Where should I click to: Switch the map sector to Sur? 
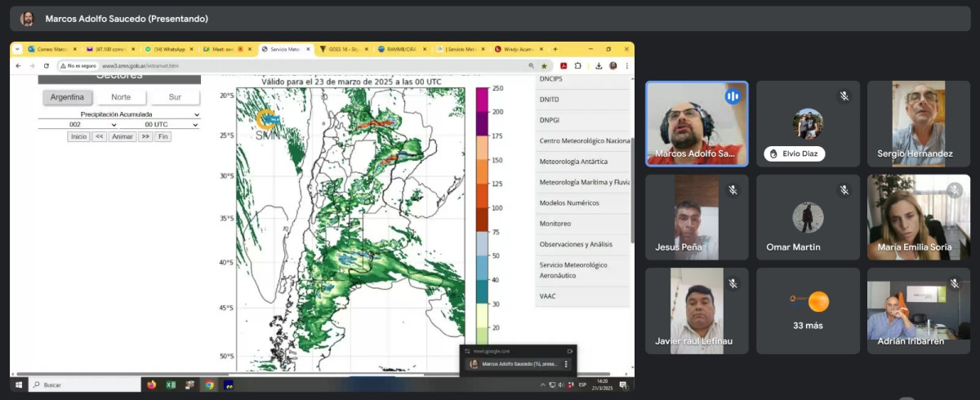[x=174, y=97]
